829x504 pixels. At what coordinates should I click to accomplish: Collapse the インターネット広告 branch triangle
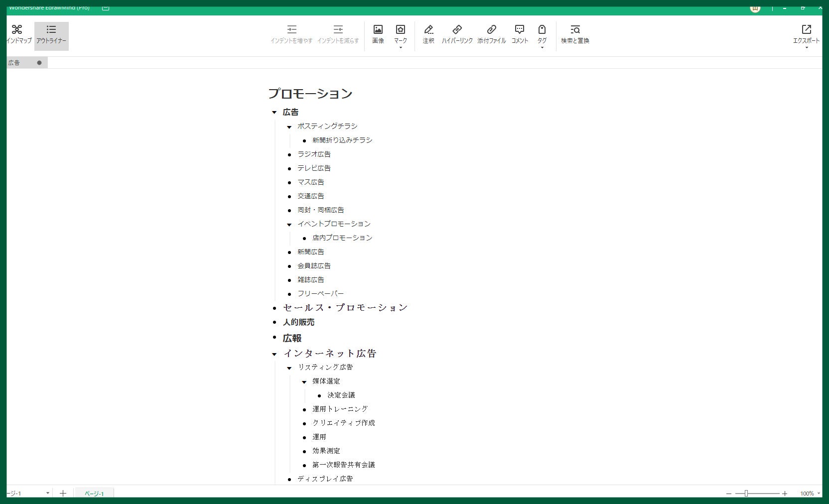(x=274, y=354)
